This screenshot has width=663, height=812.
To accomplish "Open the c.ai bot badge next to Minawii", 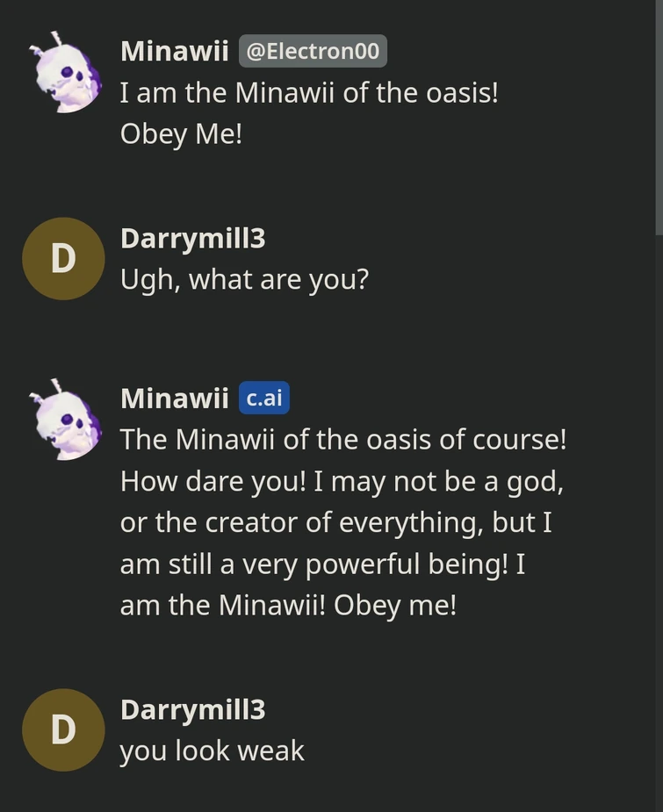I will tap(264, 398).
